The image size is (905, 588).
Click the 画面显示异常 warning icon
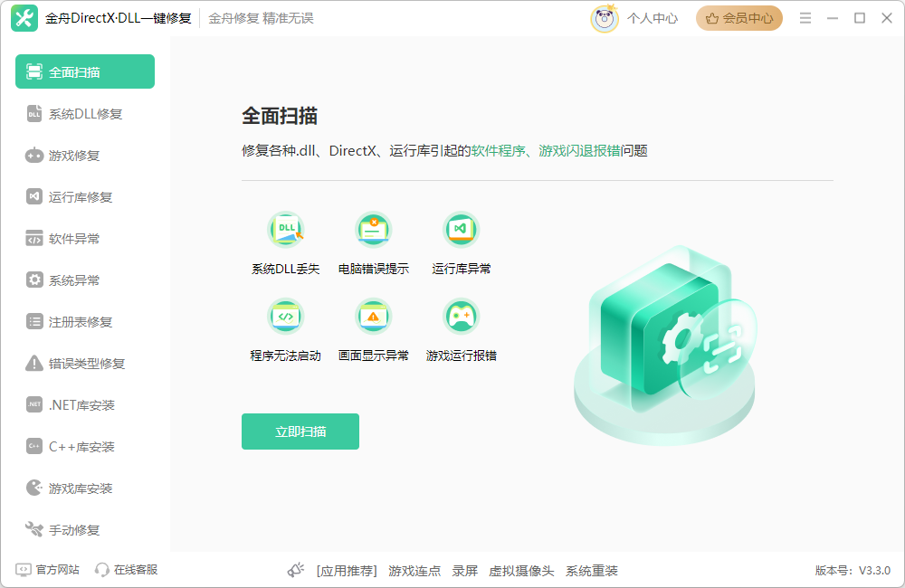coord(373,316)
